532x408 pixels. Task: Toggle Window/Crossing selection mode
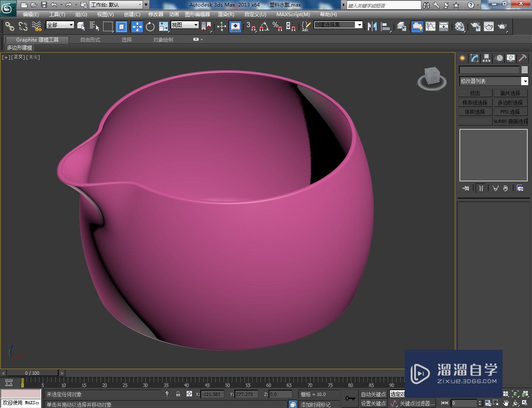coord(121,27)
